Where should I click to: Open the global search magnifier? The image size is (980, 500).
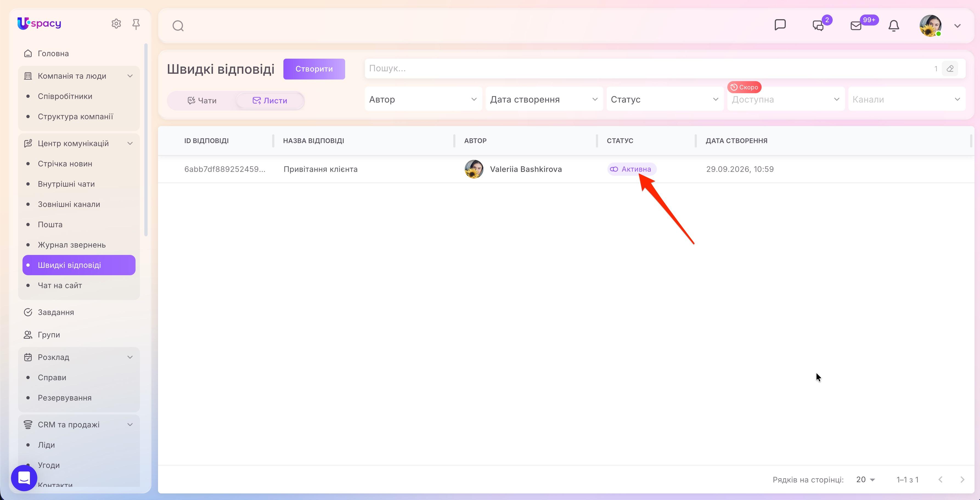point(178,26)
